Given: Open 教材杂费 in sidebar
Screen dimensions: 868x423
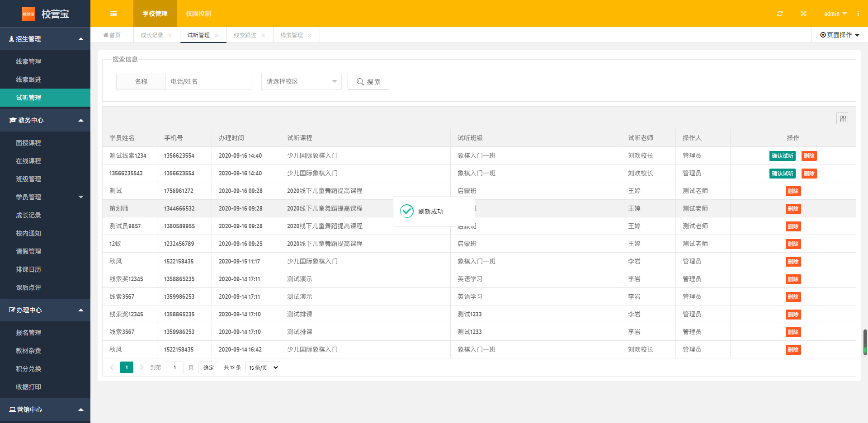Looking at the screenshot, I should click(x=45, y=351).
